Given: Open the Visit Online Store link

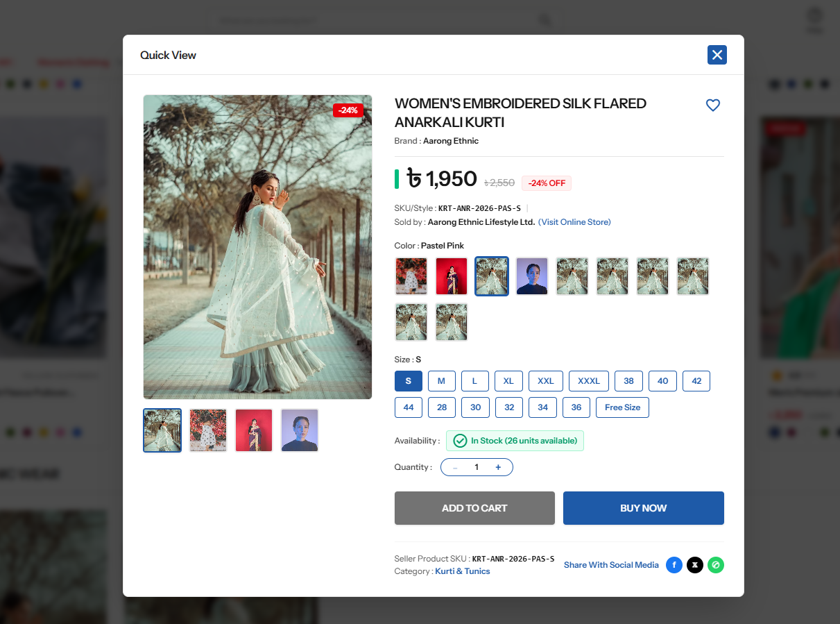Looking at the screenshot, I should (x=574, y=222).
